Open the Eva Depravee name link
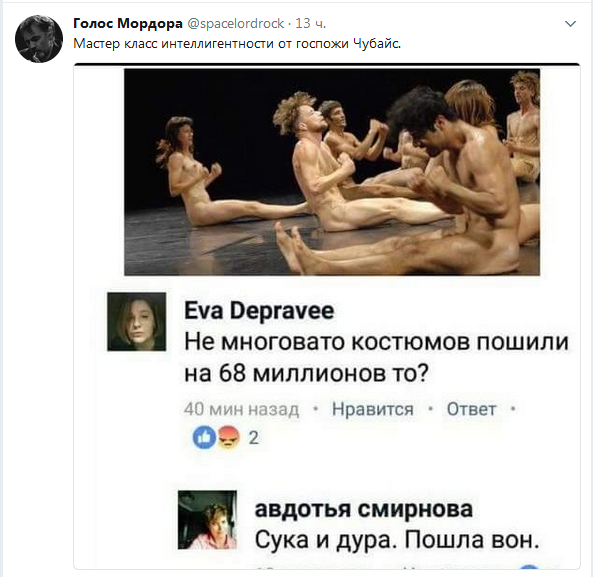 coord(259,311)
